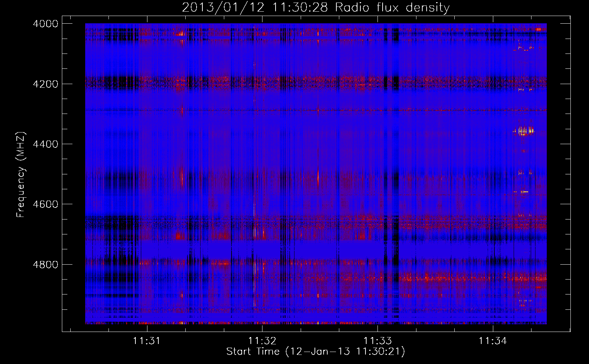This screenshot has height=364, width=589.
Task: Click the 11:32 time tick label
Action: click(x=262, y=341)
